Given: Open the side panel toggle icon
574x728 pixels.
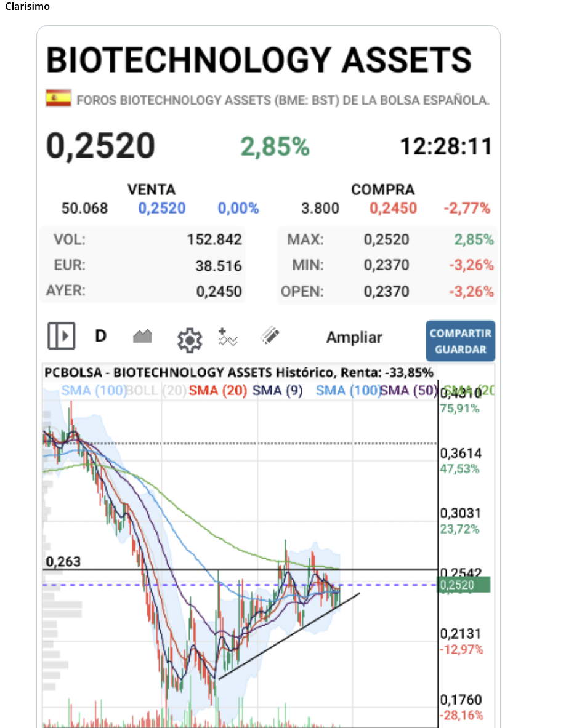Looking at the screenshot, I should pos(62,335).
